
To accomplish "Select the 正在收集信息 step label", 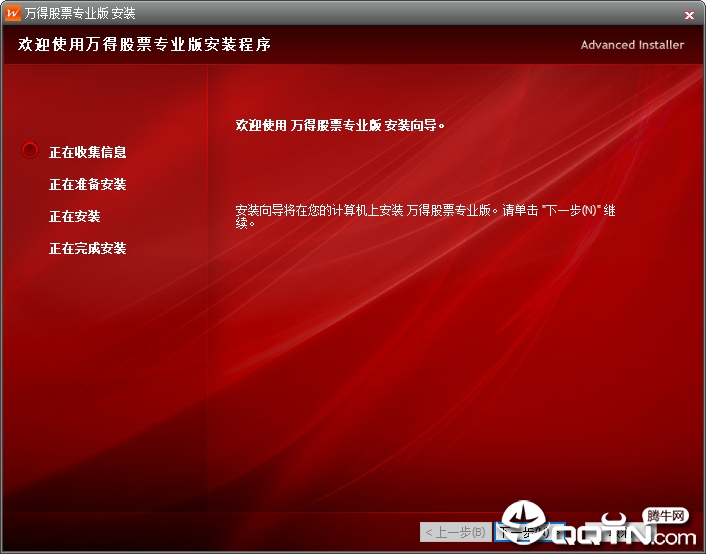I will pos(88,152).
